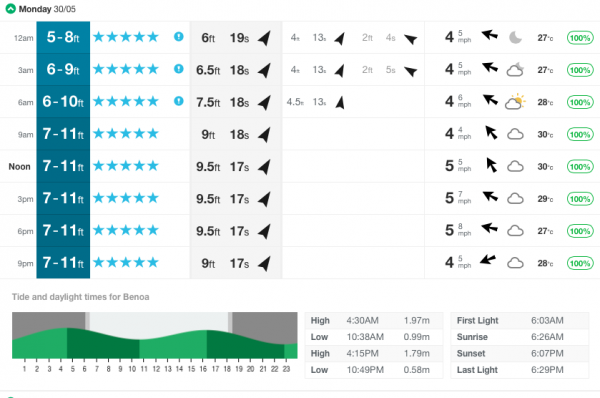Click hour 12 on tide chart
The width and height of the screenshot is (600, 398).
click(x=156, y=369)
